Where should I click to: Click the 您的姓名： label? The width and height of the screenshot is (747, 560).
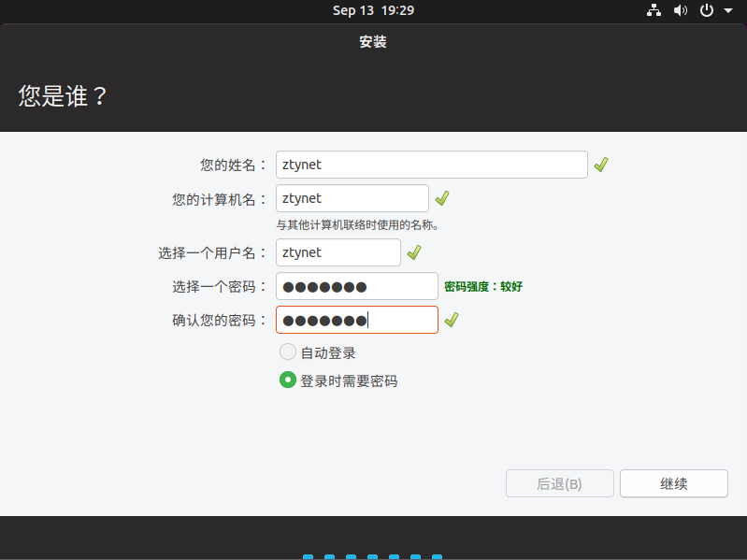[x=233, y=165]
